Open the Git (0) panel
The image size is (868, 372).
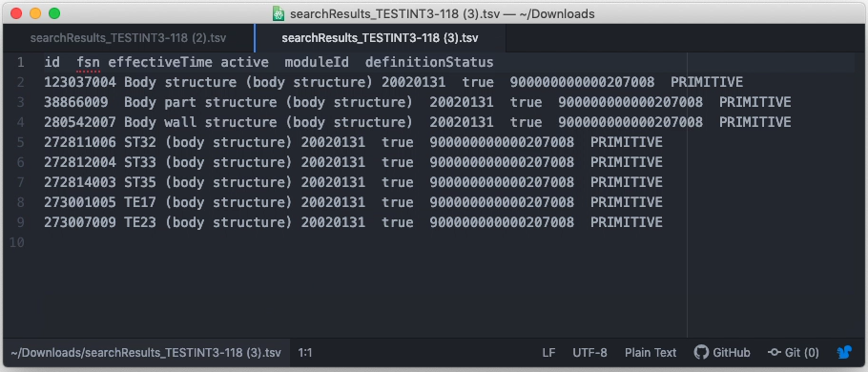click(x=794, y=353)
